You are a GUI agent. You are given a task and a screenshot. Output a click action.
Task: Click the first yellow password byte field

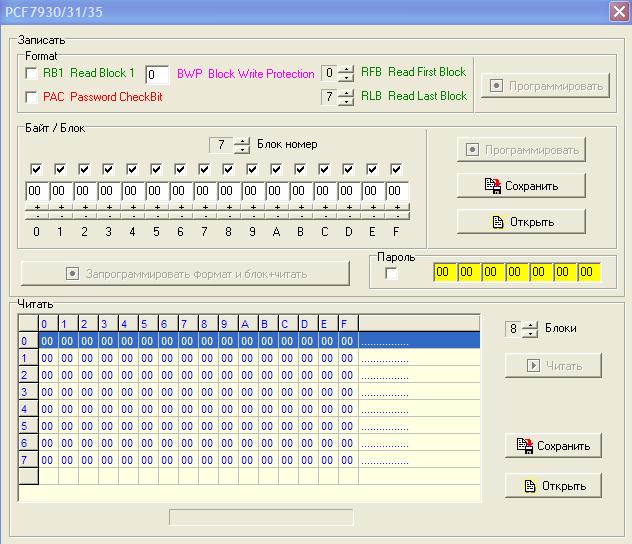[445, 272]
